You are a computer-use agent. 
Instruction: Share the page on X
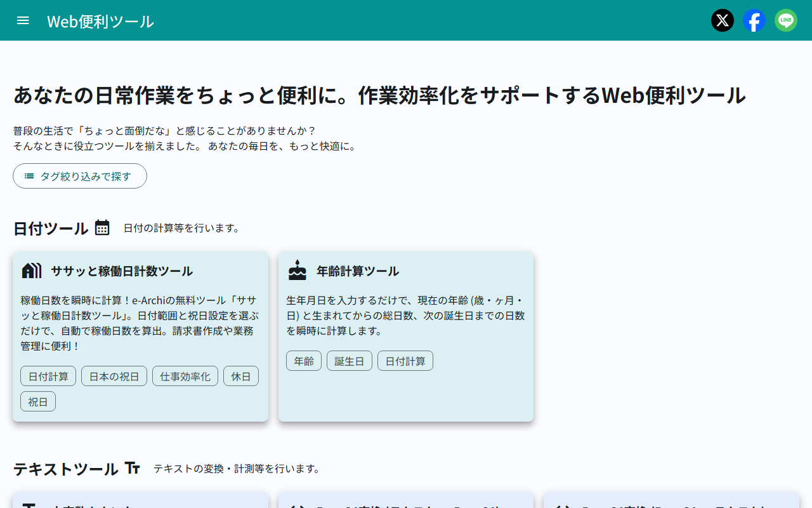722,20
